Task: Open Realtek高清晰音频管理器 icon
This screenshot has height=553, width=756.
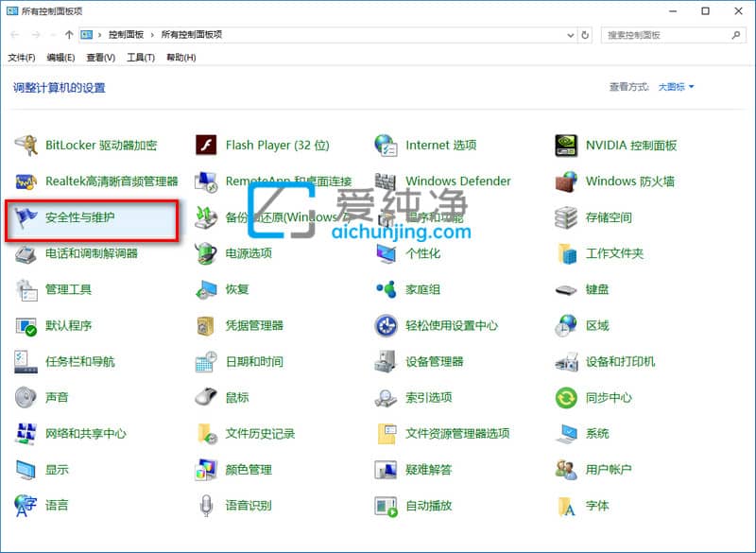Action: [x=26, y=181]
